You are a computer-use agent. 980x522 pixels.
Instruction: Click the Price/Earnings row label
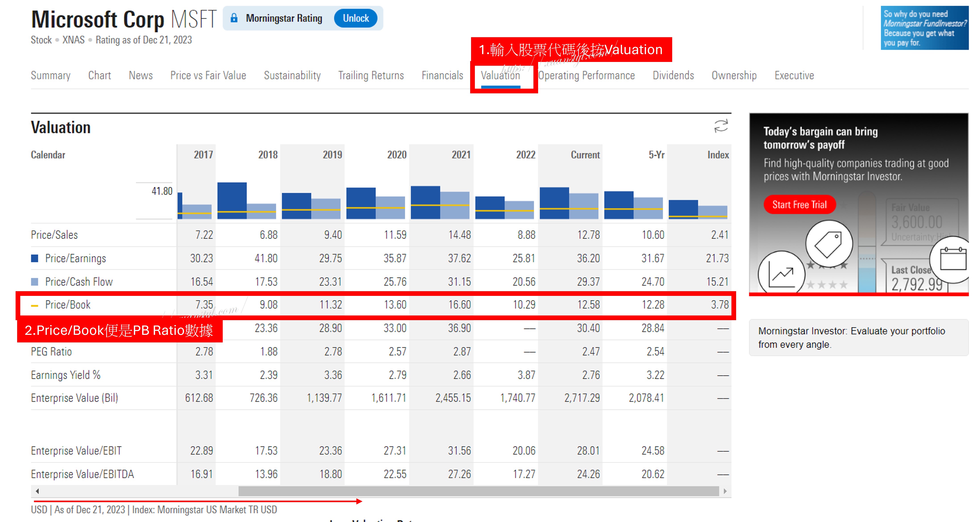click(x=76, y=258)
